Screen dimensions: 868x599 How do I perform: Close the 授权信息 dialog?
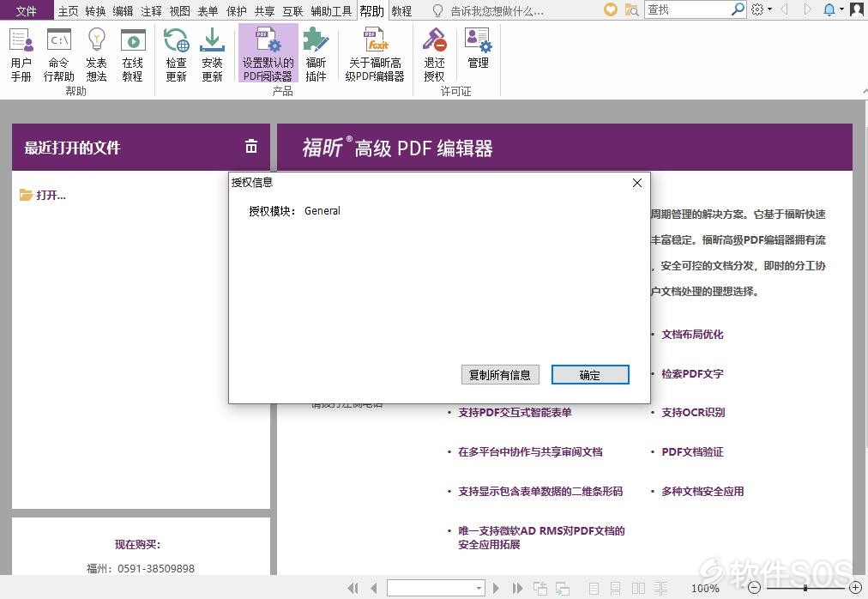click(637, 183)
